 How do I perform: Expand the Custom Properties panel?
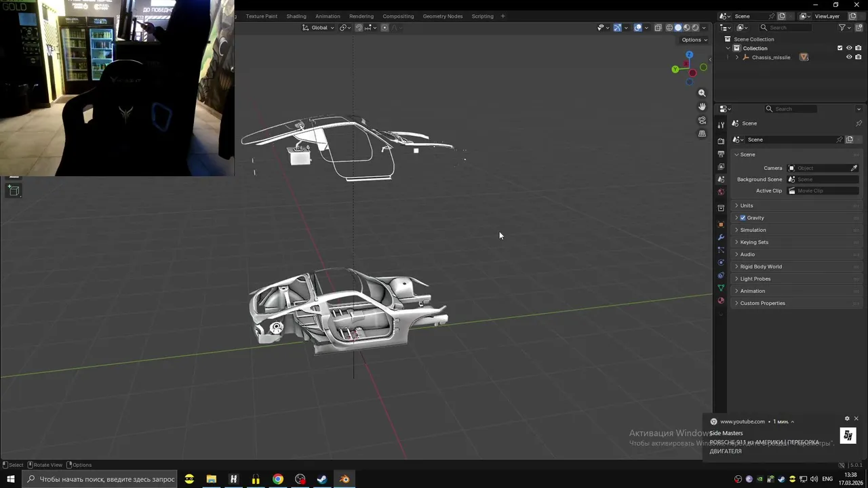tap(795, 303)
